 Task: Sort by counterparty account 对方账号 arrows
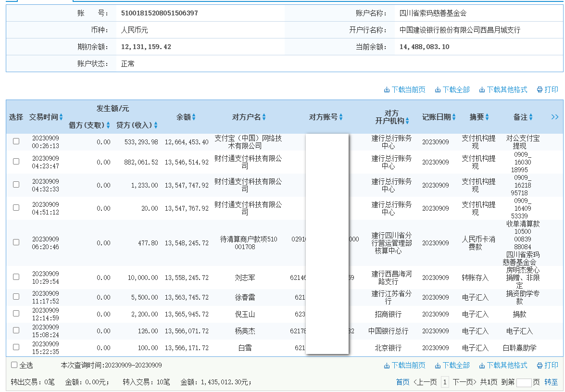click(341, 117)
